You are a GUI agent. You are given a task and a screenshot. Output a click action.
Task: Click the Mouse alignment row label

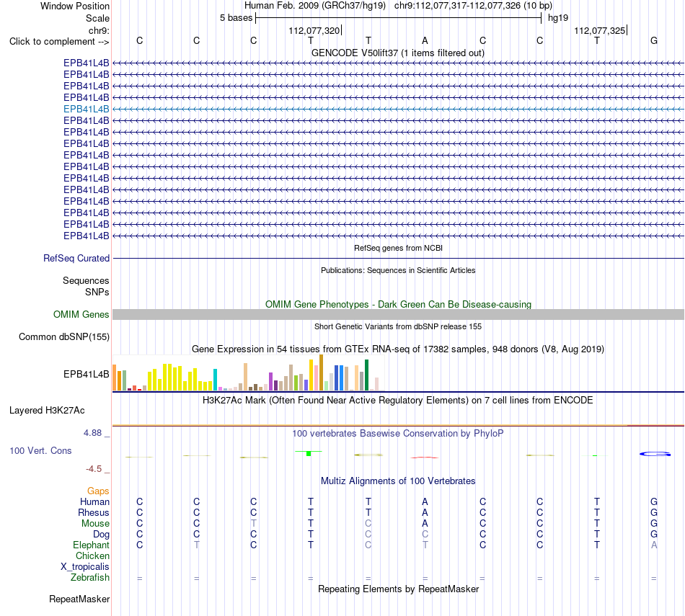tap(95, 524)
